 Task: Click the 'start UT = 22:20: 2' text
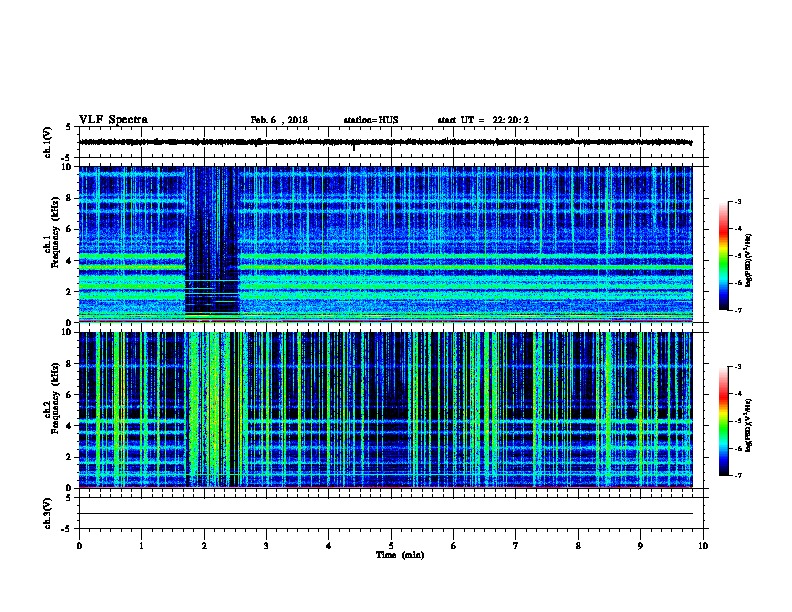(483, 120)
